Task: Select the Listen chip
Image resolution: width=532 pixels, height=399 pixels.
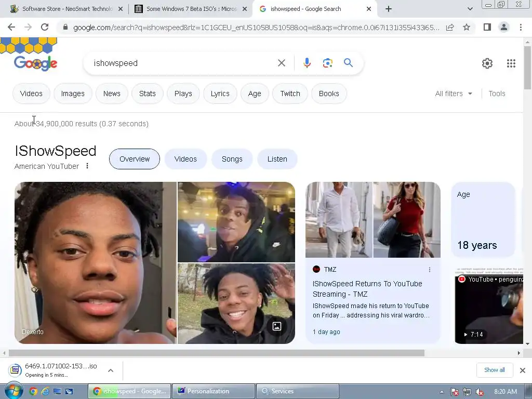Action: tap(277, 159)
